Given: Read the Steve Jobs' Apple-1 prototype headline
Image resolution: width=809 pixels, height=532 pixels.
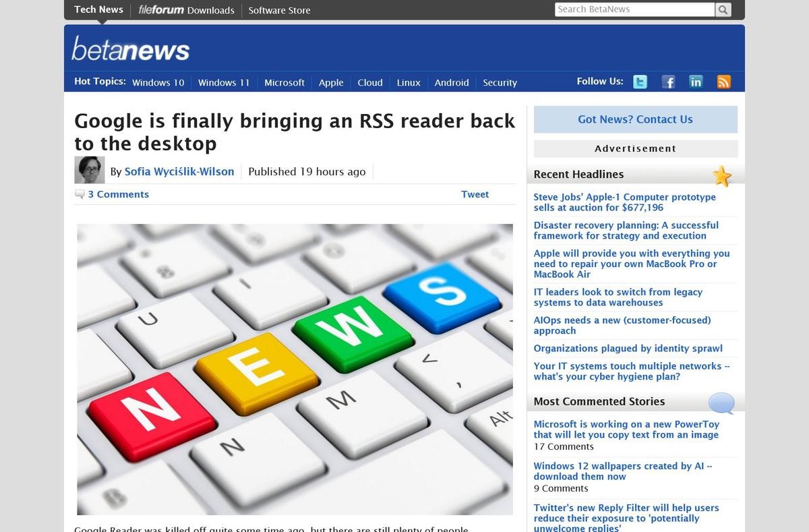Looking at the screenshot, I should click(x=625, y=202).
